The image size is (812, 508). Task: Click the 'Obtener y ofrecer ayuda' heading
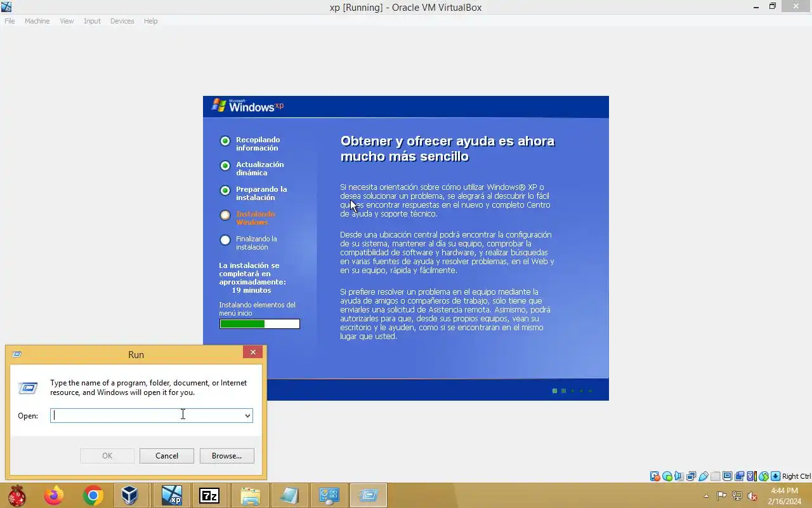tap(447, 149)
